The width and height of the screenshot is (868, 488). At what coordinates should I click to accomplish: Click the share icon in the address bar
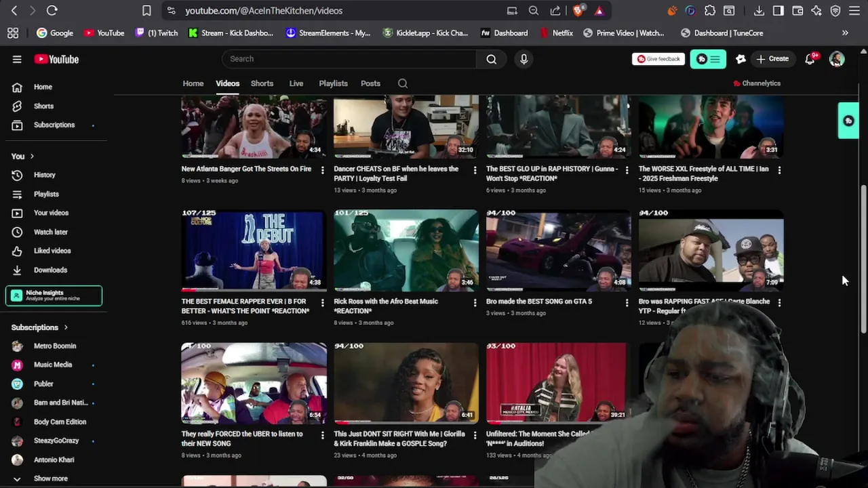tap(555, 10)
